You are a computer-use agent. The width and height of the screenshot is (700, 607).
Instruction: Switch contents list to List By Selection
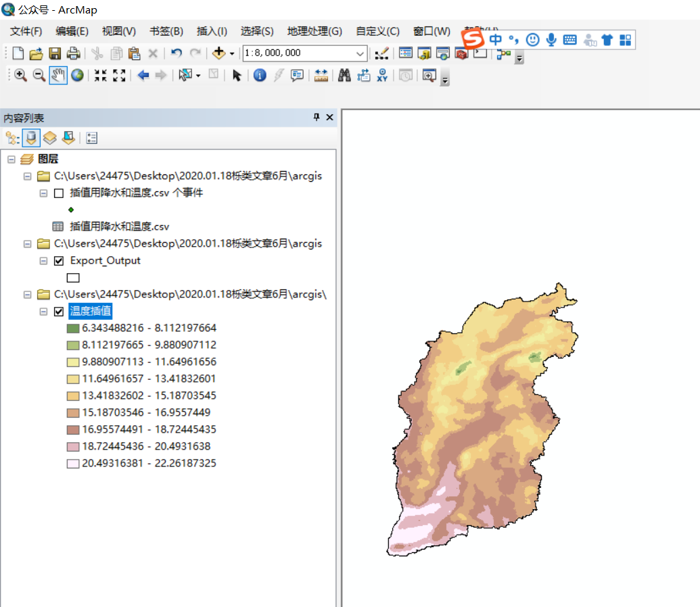click(x=68, y=138)
